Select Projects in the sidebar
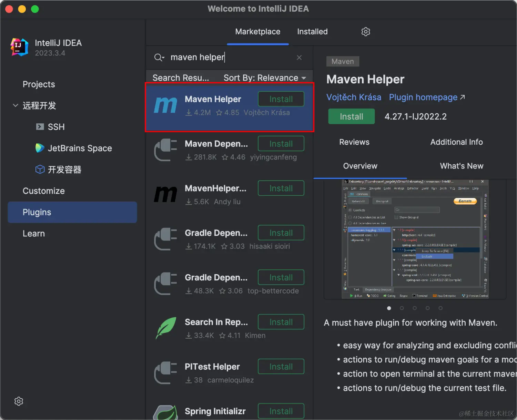Screen dimensions: 517x420 [39, 84]
